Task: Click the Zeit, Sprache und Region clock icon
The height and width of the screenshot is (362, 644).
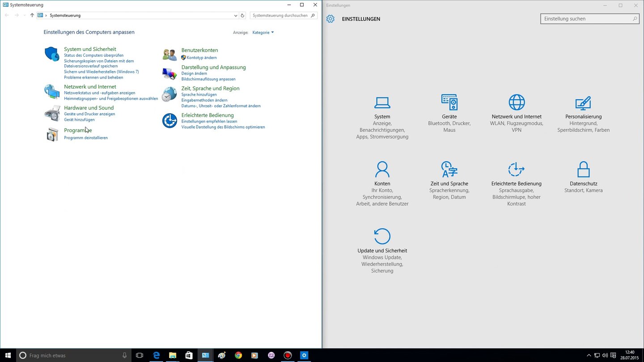Action: click(169, 94)
